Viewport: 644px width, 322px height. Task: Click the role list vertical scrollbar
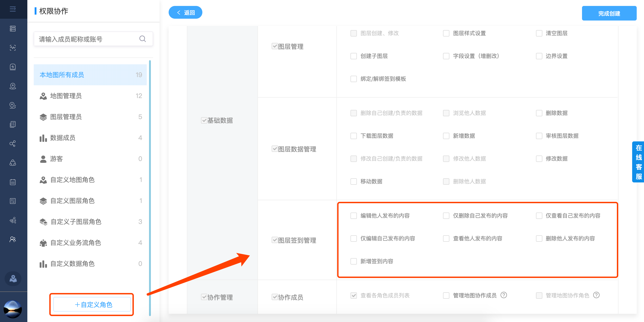point(150,188)
